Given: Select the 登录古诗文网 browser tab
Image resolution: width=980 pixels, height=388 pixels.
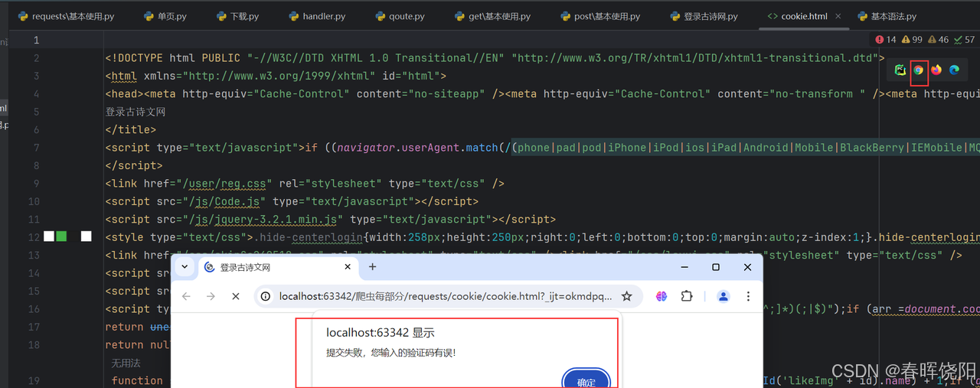Looking at the screenshot, I should point(279,267).
